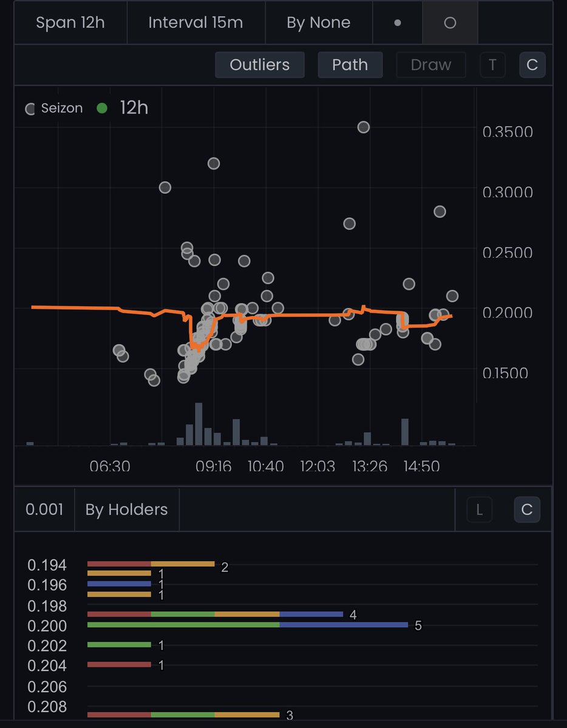Click the 0.194 price level label
The width and height of the screenshot is (567, 728).
click(47, 565)
